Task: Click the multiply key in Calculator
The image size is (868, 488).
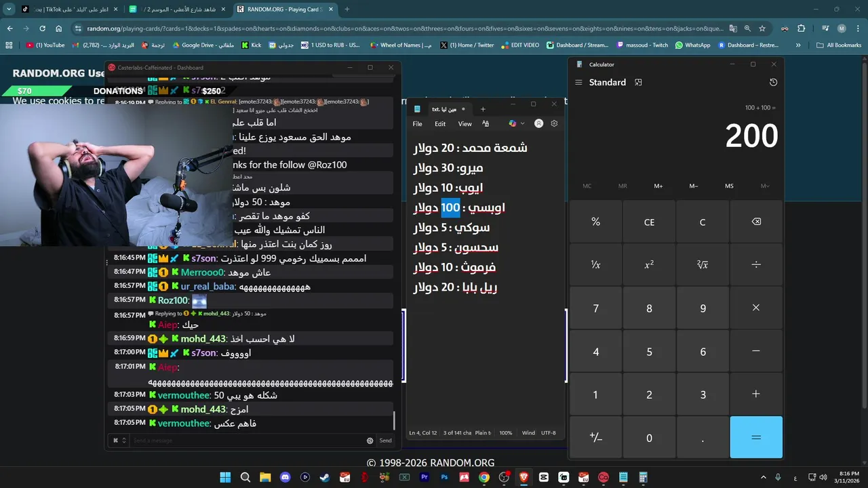Action: 756,308
